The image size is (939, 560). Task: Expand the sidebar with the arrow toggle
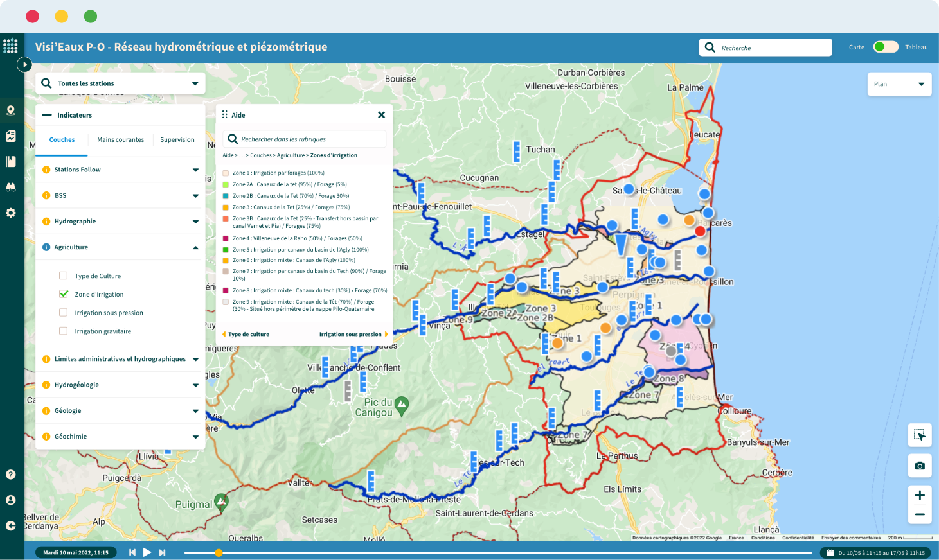(x=24, y=64)
